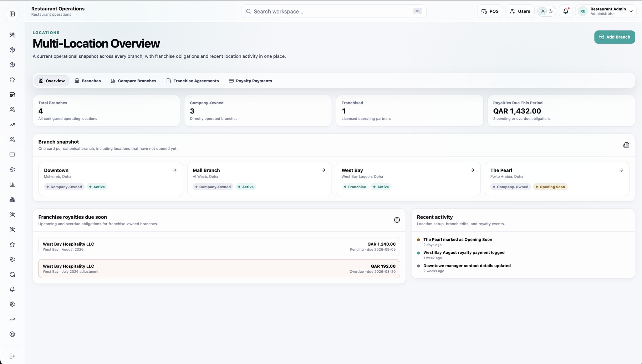This screenshot has width=642, height=364.
Task: Click the Company-Owned stat card showing 3
Action: point(258,111)
